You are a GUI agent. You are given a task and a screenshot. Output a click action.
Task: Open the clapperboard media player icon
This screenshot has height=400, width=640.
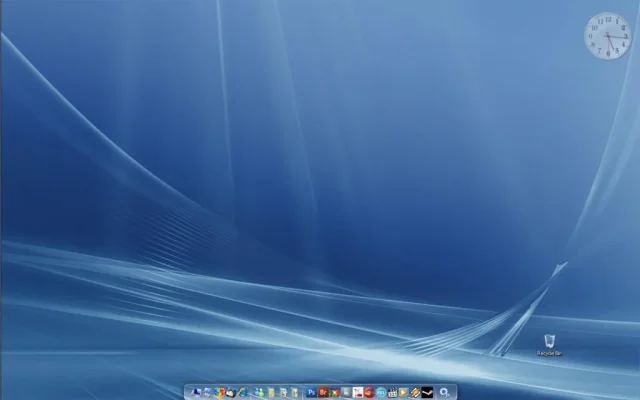tap(393, 392)
